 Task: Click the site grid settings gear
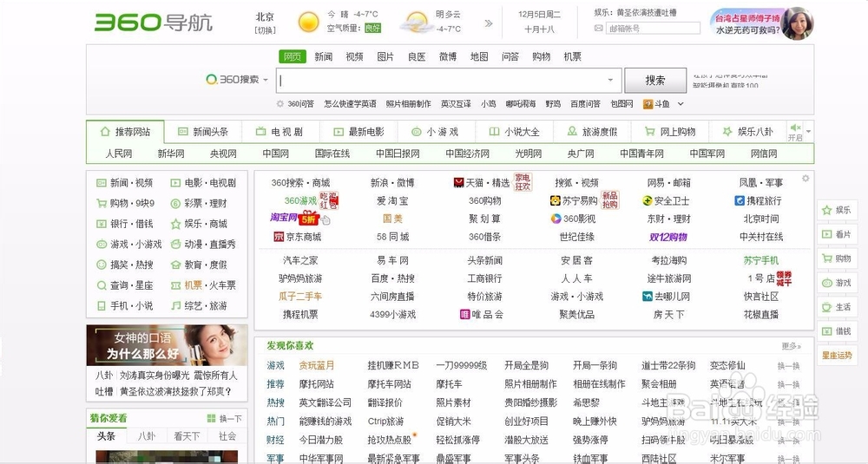click(x=806, y=178)
